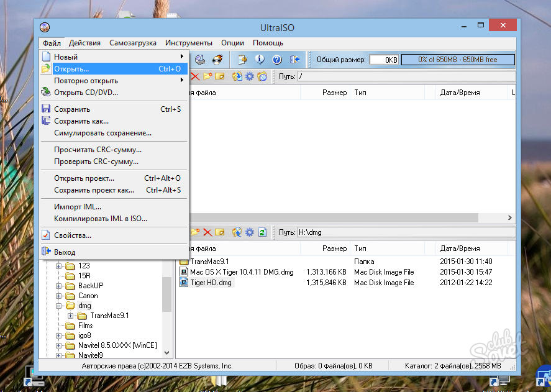Viewport: 551px width, 392px height.
Task: Expand the 123 folder tree node
Action: coord(58,266)
